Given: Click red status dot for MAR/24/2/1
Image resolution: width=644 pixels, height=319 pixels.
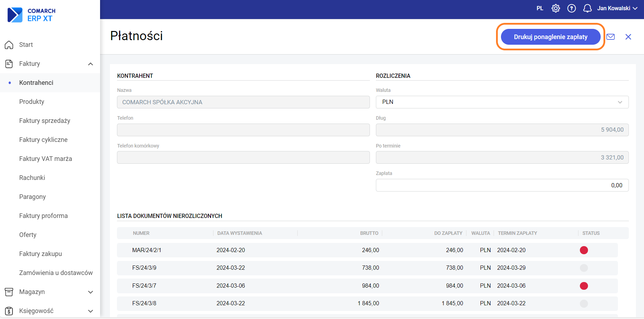Looking at the screenshot, I should point(584,250).
